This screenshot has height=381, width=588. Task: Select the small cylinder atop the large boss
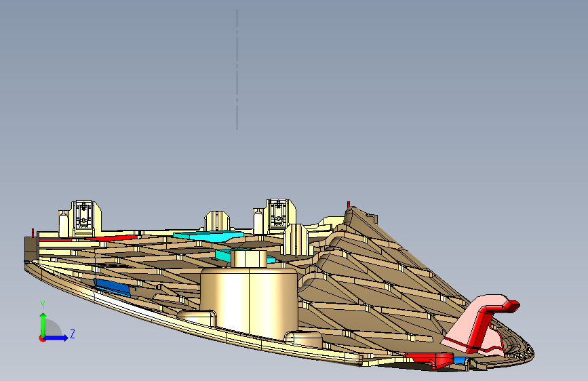point(249,259)
